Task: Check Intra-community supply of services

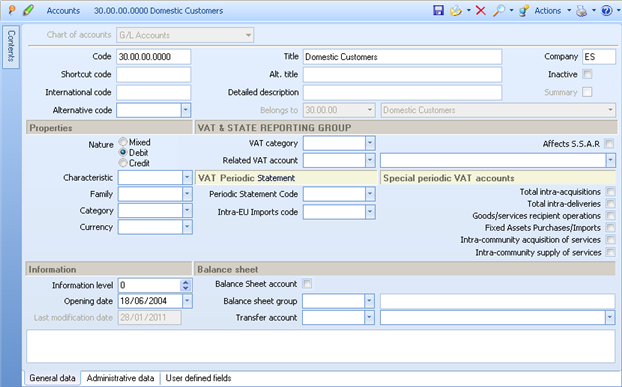Action: tap(610, 252)
